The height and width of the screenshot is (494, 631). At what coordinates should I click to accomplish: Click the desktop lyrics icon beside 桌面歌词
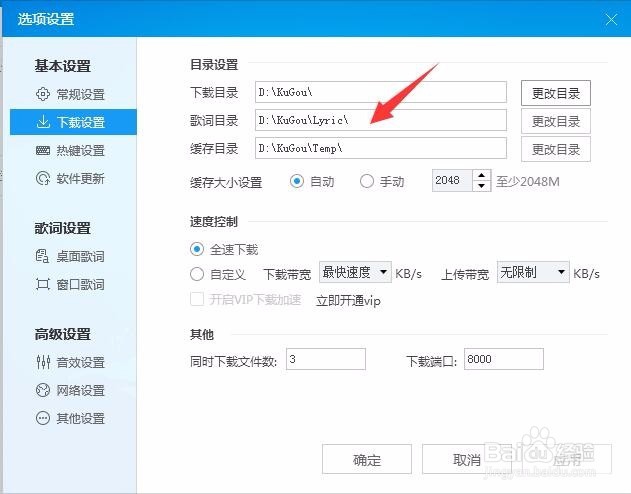coord(43,256)
